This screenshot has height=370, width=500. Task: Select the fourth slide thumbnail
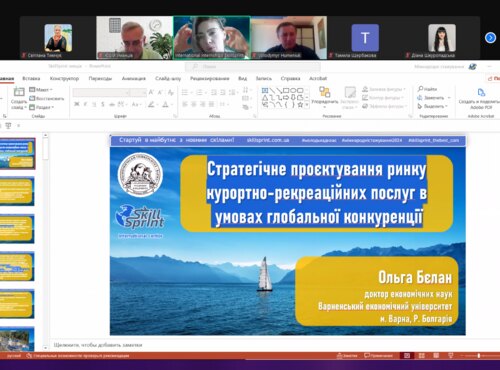point(16,267)
